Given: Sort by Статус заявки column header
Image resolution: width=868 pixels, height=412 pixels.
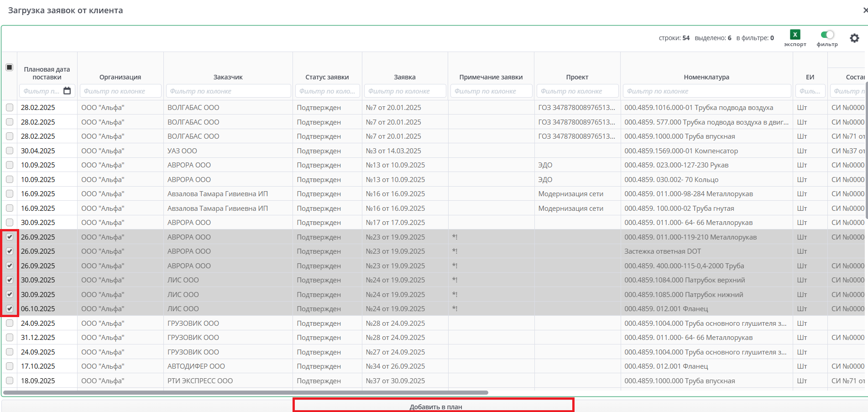Looking at the screenshot, I should coord(327,77).
